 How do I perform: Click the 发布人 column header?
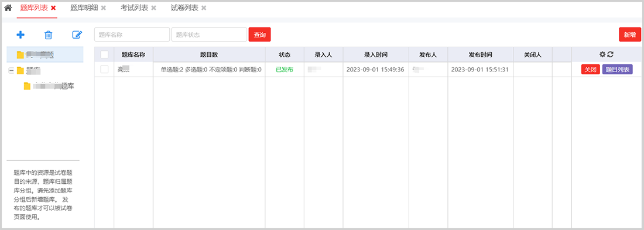[x=429, y=54]
